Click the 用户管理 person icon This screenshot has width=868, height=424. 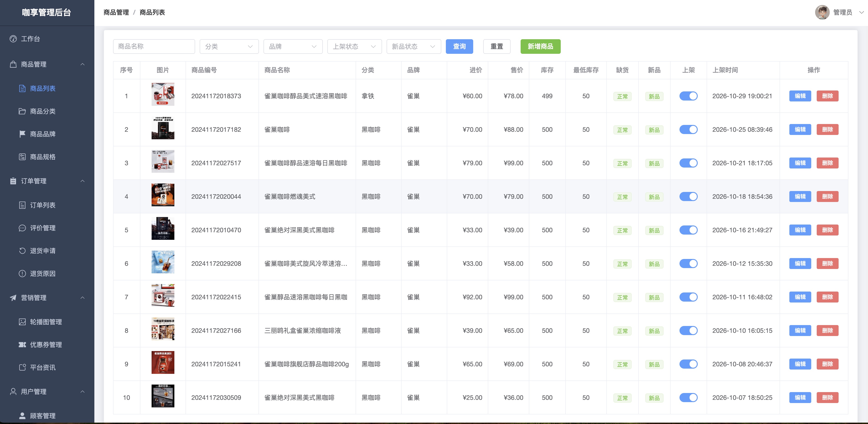[13, 391]
